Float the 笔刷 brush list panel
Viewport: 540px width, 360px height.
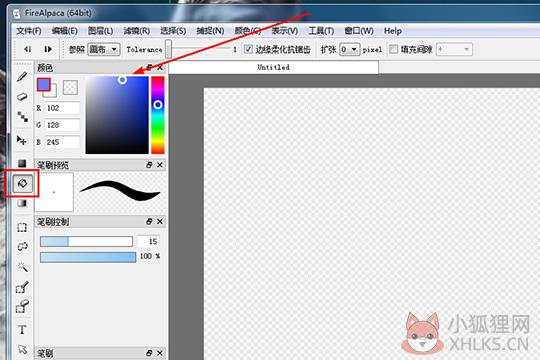(x=149, y=353)
